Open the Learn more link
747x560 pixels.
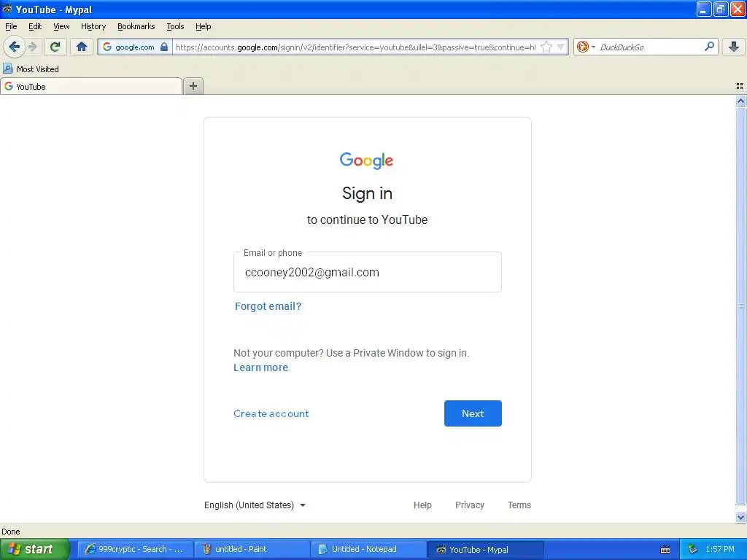260,367
